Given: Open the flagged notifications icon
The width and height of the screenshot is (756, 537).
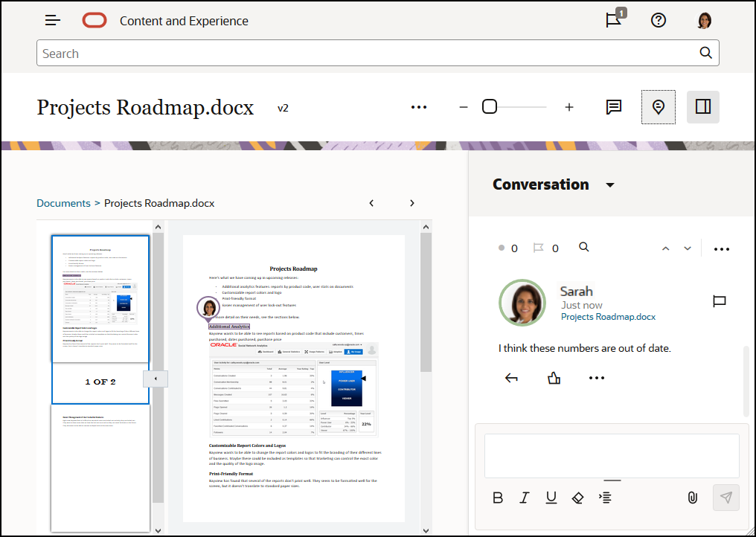Looking at the screenshot, I should pos(614,20).
